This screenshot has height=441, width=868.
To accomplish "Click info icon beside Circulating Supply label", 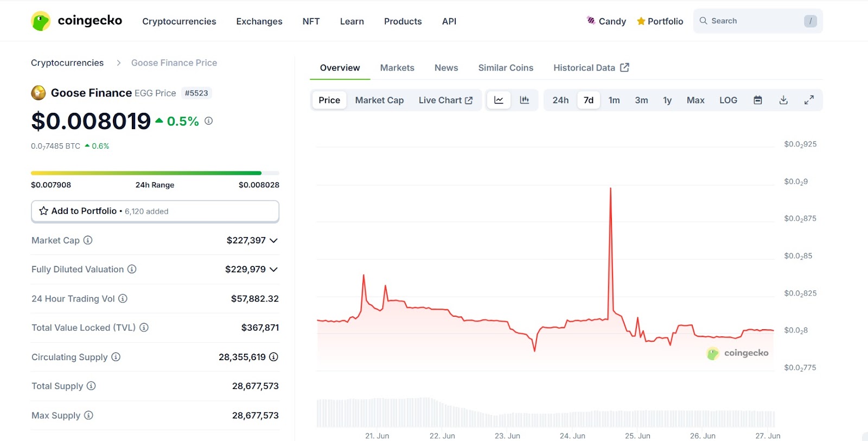I will (116, 357).
